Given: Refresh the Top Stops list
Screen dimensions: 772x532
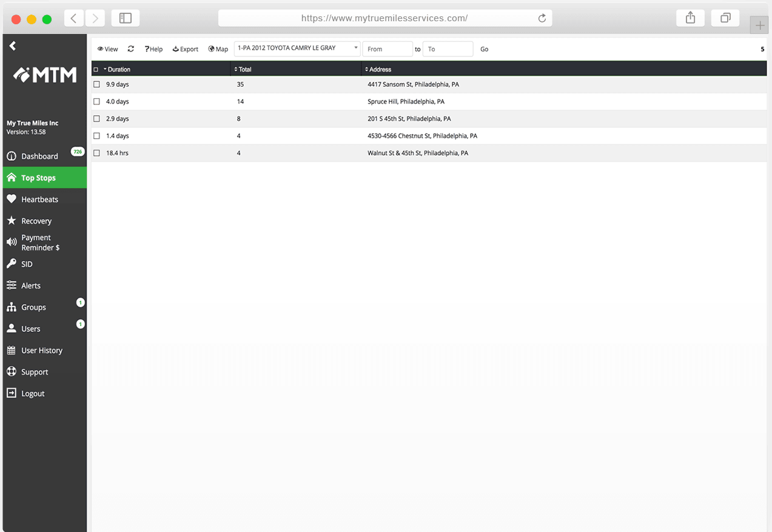Looking at the screenshot, I should [x=131, y=49].
